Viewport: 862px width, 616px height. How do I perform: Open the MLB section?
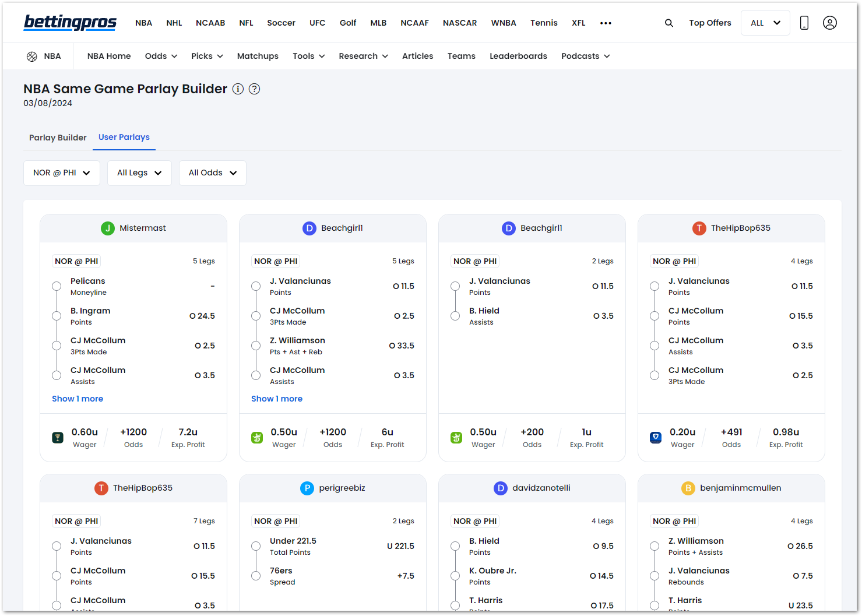pyautogui.click(x=378, y=23)
